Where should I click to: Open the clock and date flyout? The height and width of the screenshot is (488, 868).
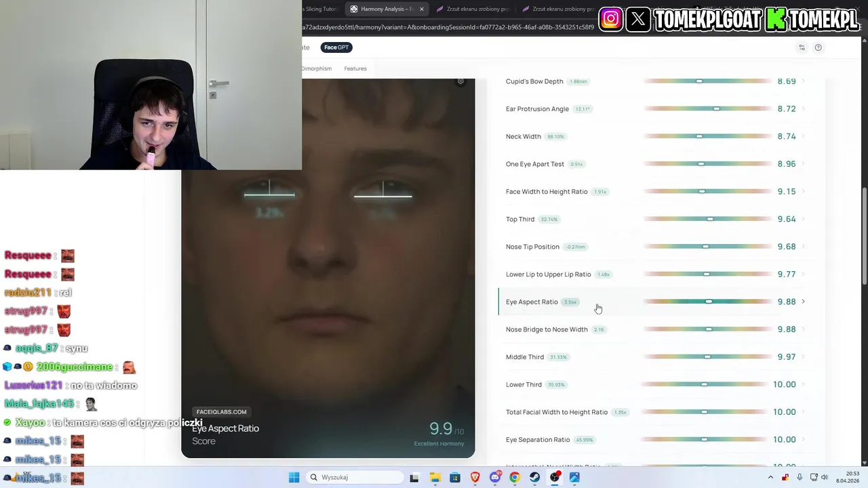click(x=847, y=477)
